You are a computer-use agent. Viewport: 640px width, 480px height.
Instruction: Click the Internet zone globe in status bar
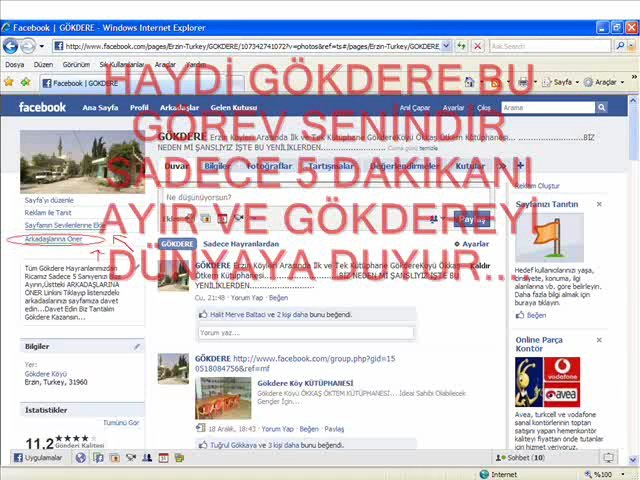tap(484, 474)
